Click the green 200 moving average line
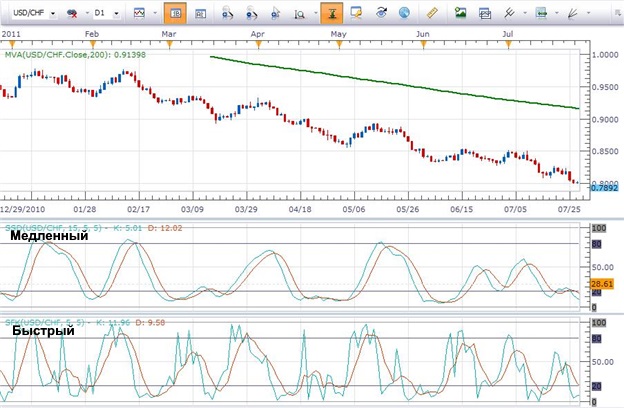 pyautogui.click(x=394, y=83)
